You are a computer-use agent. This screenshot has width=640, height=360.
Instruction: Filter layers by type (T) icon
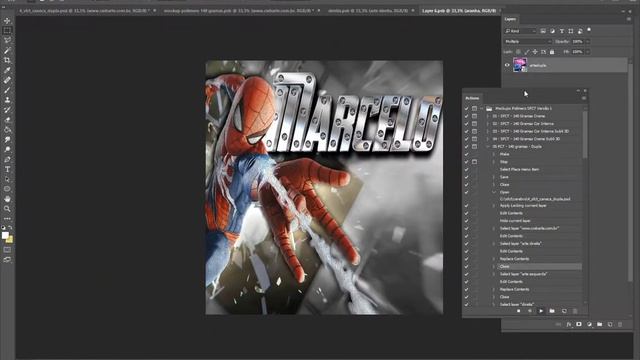[x=562, y=31]
